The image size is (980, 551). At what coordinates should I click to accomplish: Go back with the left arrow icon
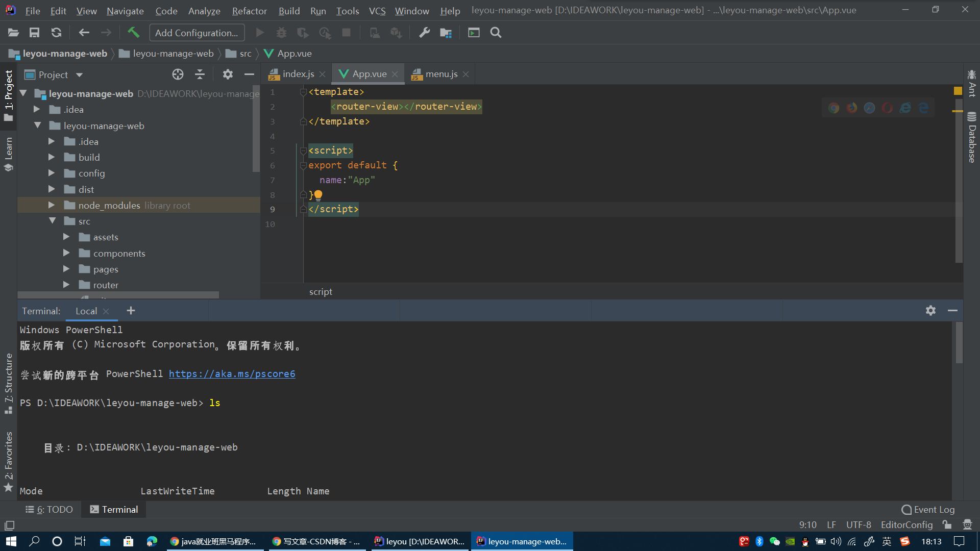tap(84, 33)
